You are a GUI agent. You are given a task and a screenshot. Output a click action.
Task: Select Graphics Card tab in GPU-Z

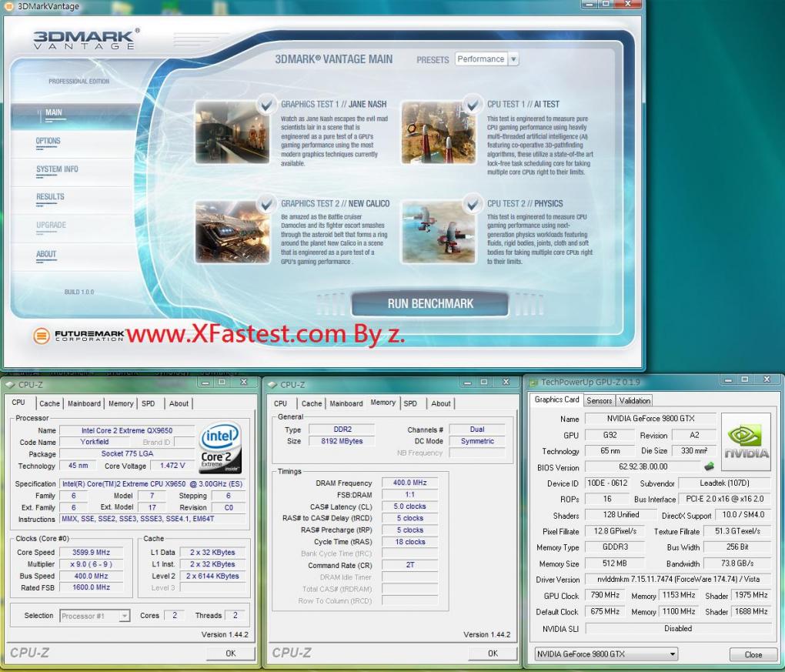pos(556,399)
